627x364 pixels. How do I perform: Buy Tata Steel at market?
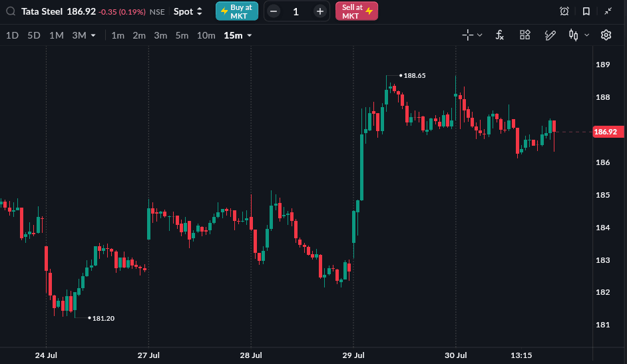click(237, 11)
